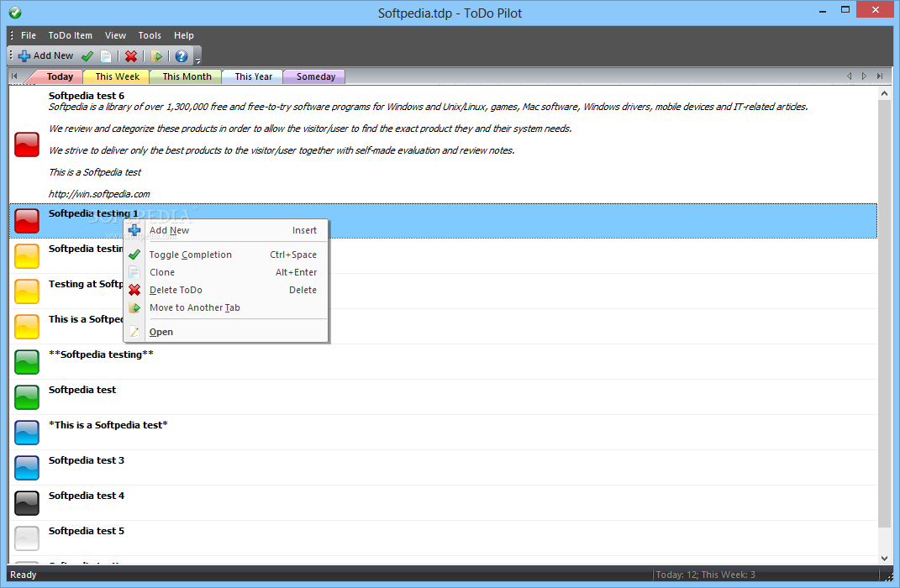Screen dimensions: 900x588
Task: Click the green priority icon of **Softpedia testing**
Action: [26, 362]
